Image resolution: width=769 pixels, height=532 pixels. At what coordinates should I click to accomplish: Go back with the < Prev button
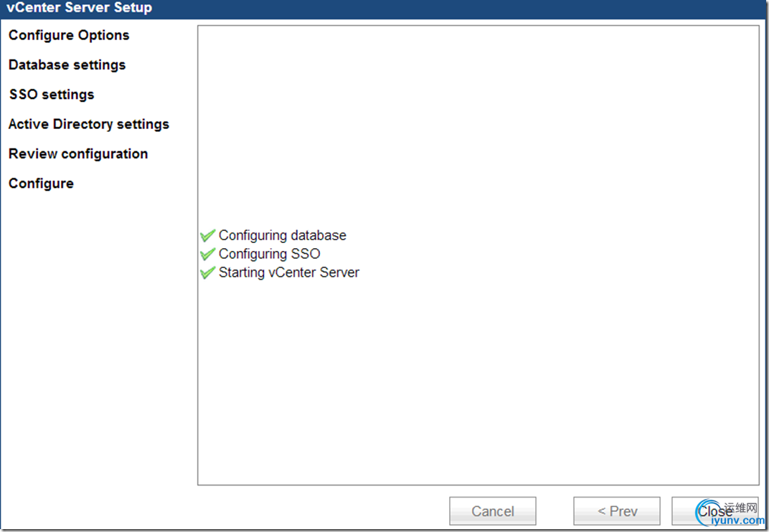[617, 511]
